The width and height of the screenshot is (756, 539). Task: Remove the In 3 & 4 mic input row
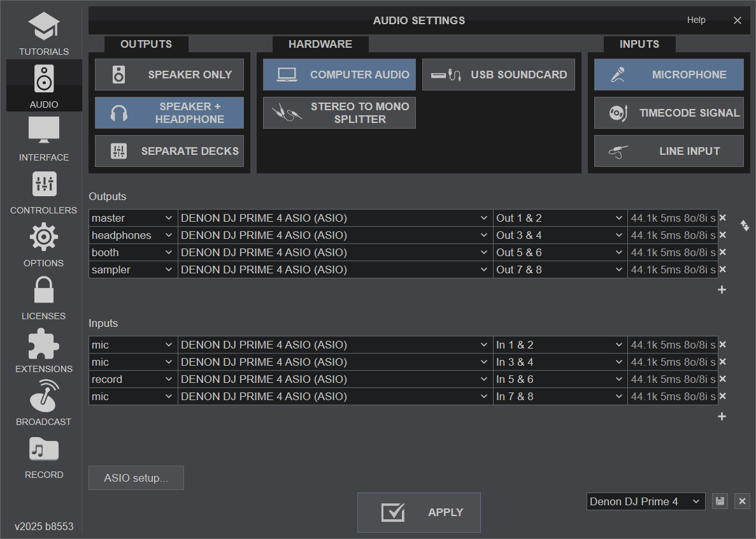click(723, 362)
